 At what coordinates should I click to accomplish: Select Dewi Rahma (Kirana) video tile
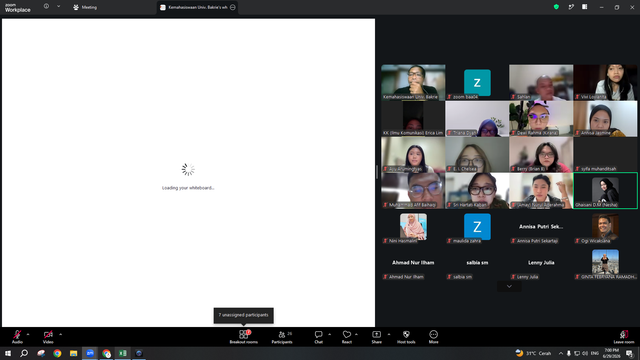click(x=541, y=118)
